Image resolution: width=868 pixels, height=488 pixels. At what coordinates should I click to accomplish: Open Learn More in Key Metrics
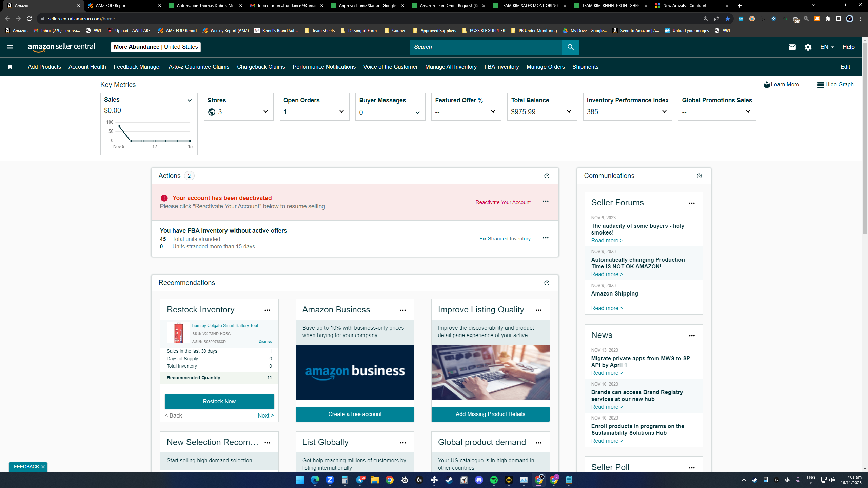781,85
